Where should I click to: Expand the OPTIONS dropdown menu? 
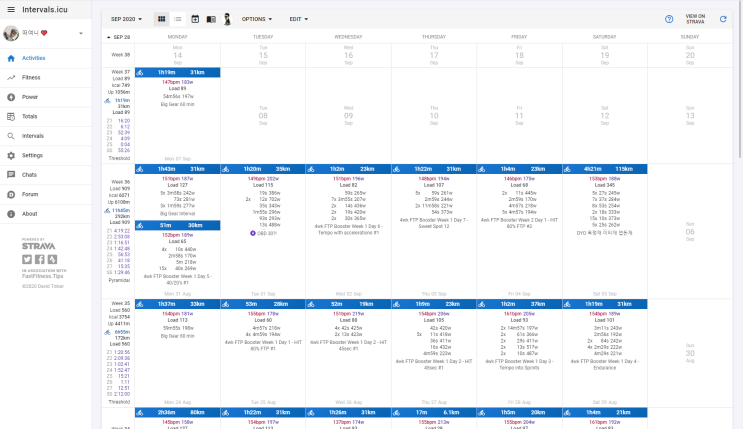click(258, 19)
